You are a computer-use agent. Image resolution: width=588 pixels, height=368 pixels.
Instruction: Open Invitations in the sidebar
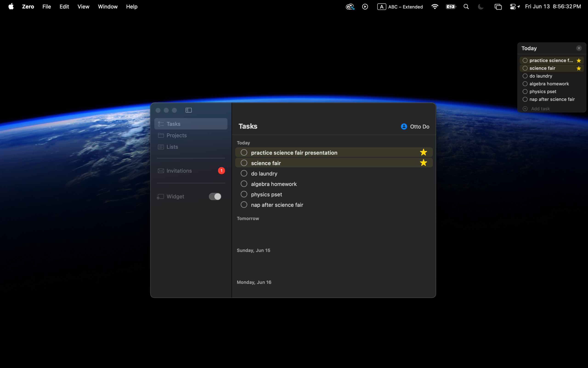(x=191, y=171)
